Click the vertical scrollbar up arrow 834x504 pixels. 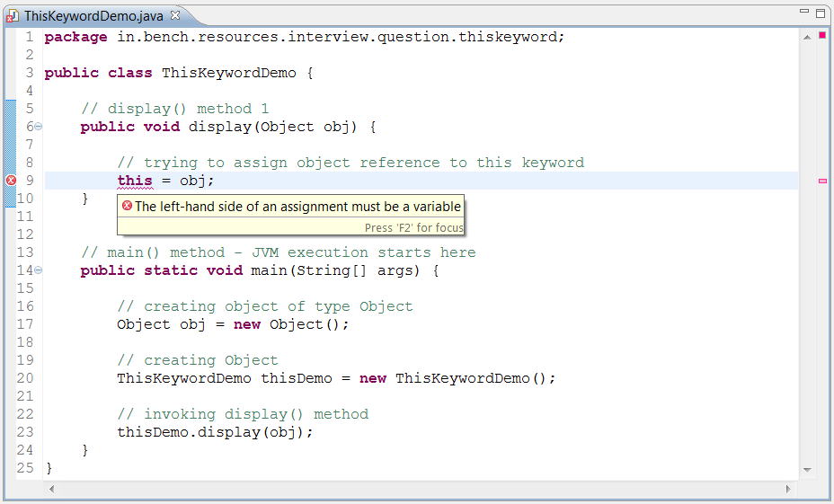807,37
